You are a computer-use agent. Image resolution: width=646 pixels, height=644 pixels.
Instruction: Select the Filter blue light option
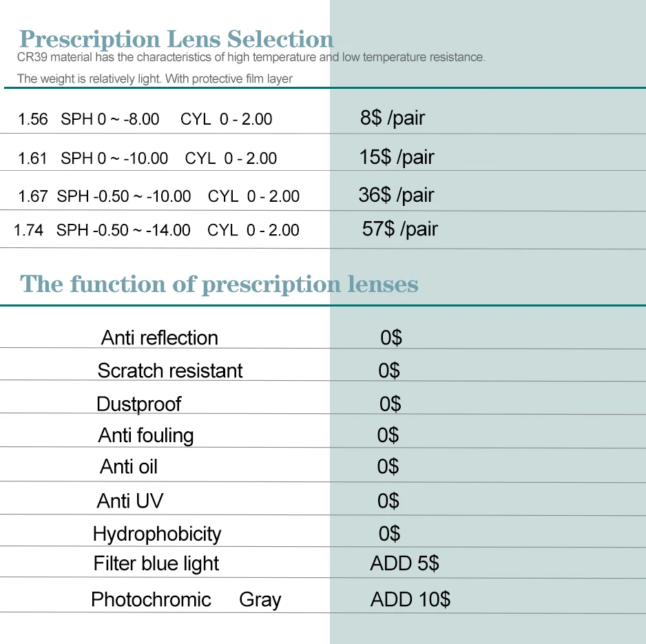[156, 563]
